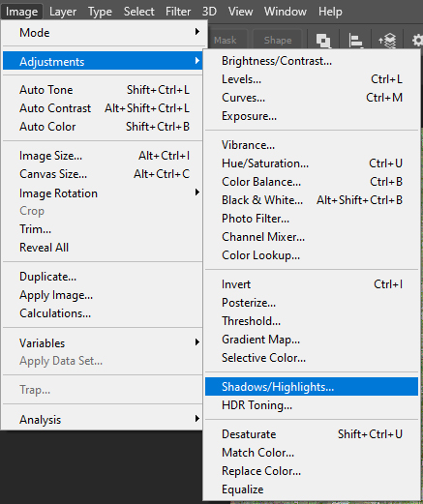Click the path arrangement stack icon

point(387,41)
